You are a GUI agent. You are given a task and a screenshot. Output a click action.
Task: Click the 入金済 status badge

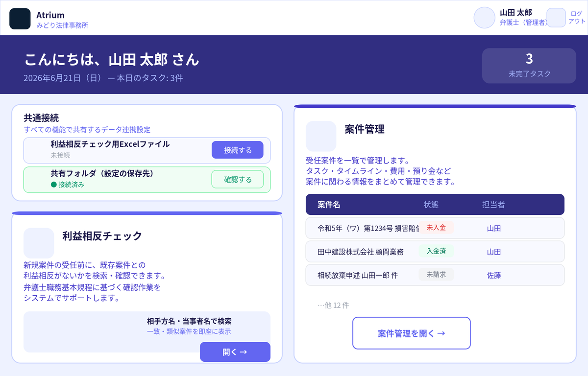click(x=436, y=251)
